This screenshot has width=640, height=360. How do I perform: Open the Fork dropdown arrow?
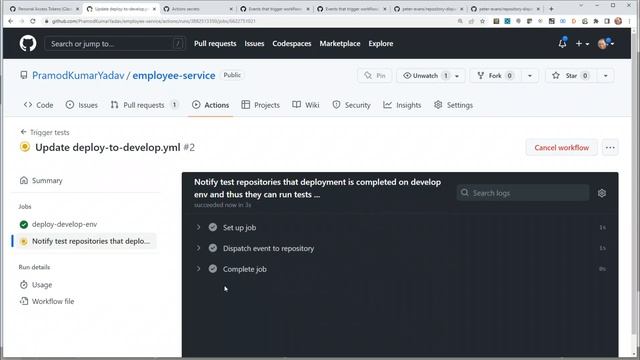tap(530, 76)
